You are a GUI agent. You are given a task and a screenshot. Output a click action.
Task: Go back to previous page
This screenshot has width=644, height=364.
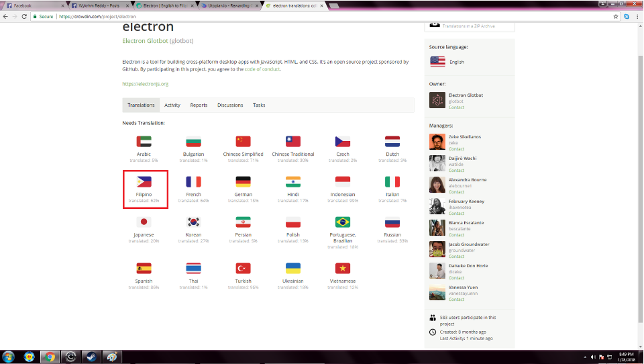coord(5,16)
